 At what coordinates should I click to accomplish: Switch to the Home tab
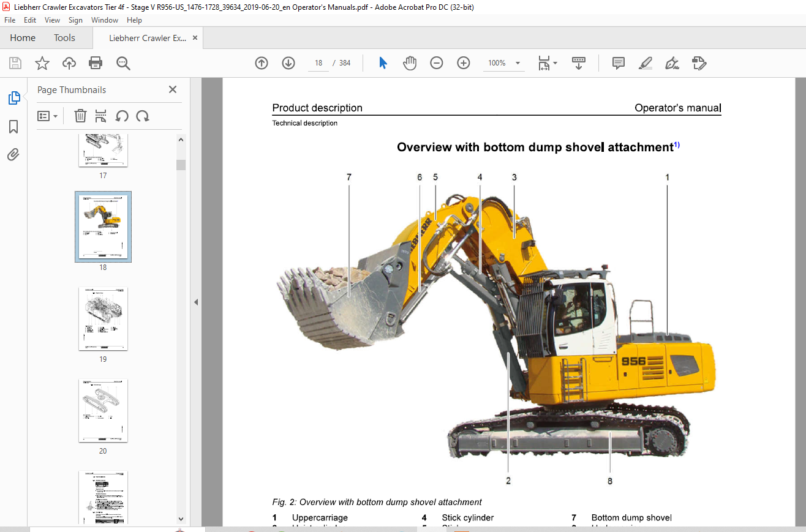pyautogui.click(x=23, y=38)
